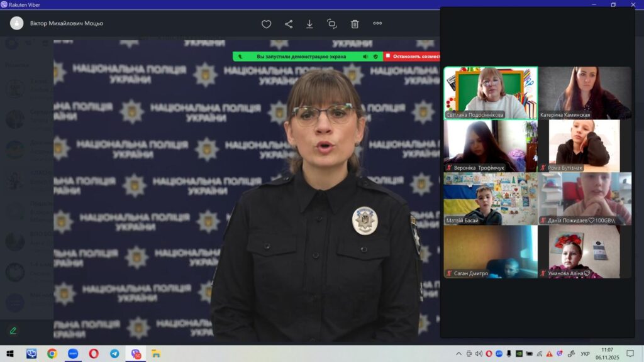644x362 pixels.
Task: Download the image with the save arrow icon
Action: 309,24
